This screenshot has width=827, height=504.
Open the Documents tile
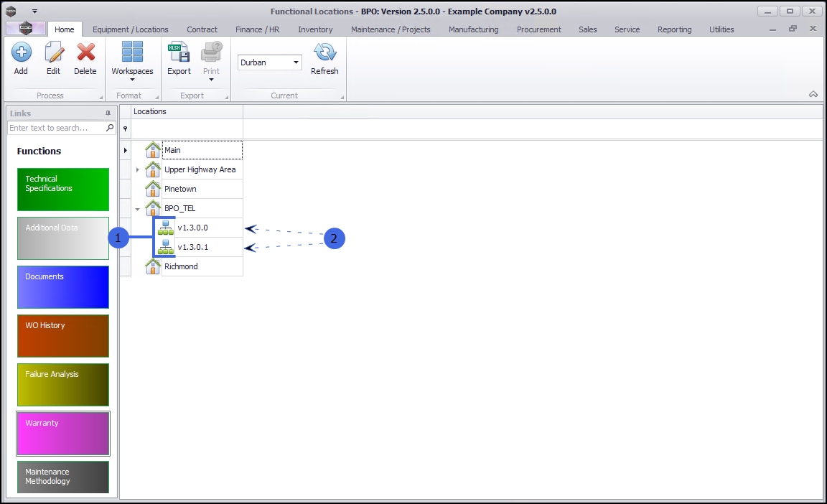[63, 286]
